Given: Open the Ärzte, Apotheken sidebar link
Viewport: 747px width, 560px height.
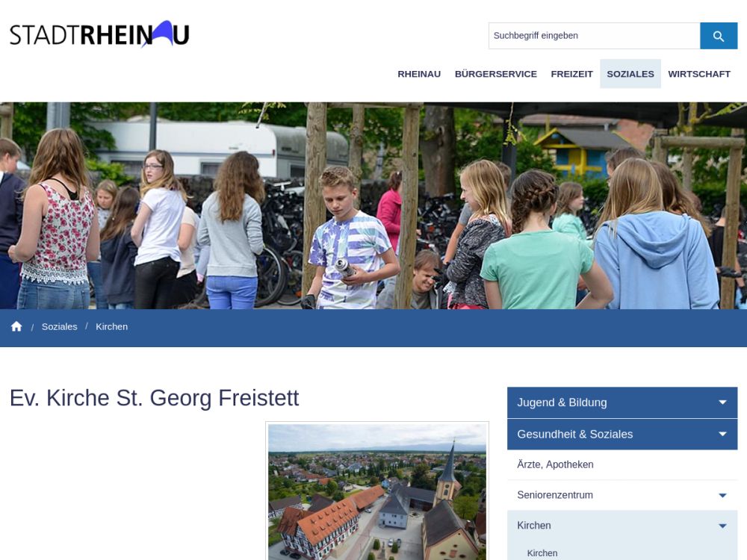Looking at the screenshot, I should [556, 464].
